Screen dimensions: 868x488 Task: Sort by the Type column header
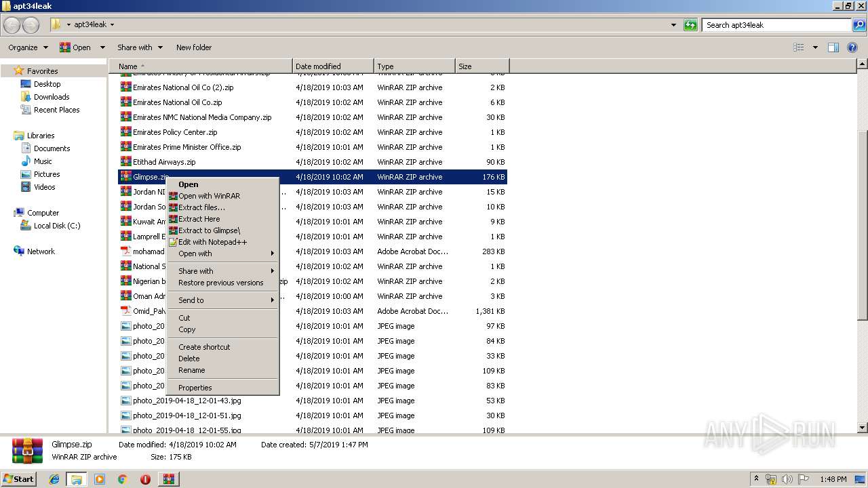click(x=414, y=66)
